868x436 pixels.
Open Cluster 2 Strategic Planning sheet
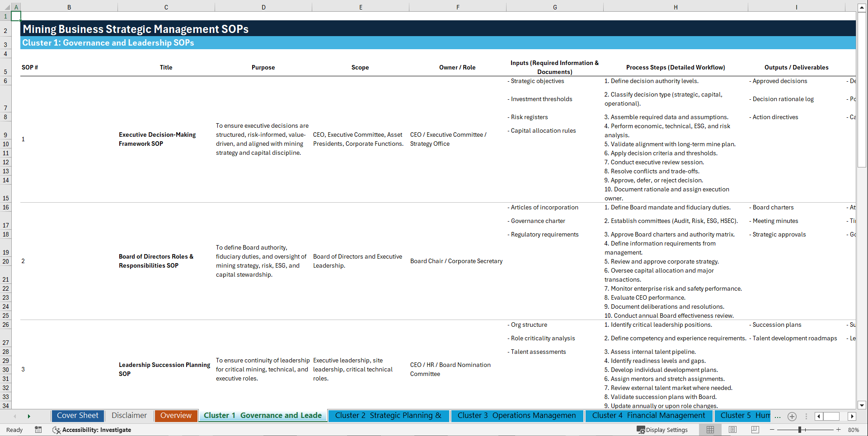[388, 416]
